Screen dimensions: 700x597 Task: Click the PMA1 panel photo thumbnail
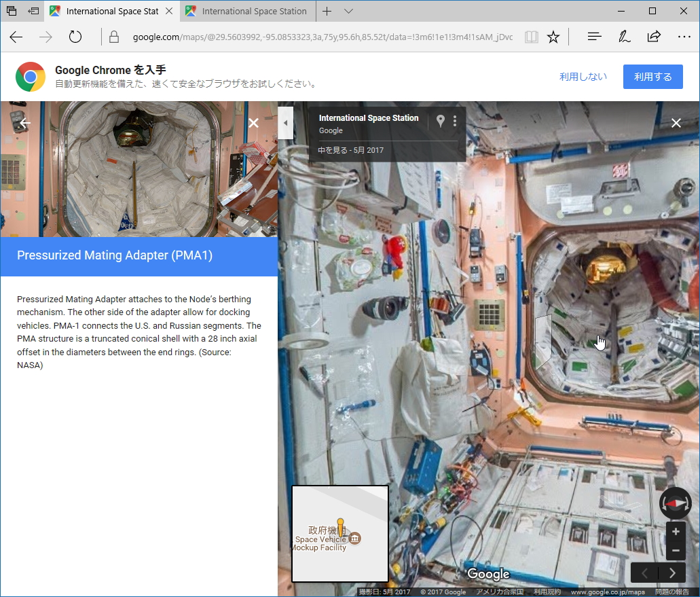pyautogui.click(x=139, y=169)
